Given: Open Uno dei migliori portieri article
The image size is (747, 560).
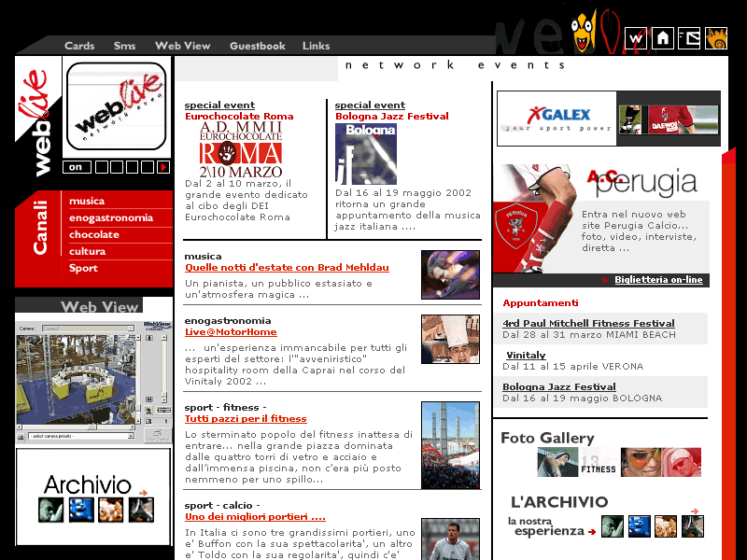Looking at the screenshot, I should click(x=255, y=517).
